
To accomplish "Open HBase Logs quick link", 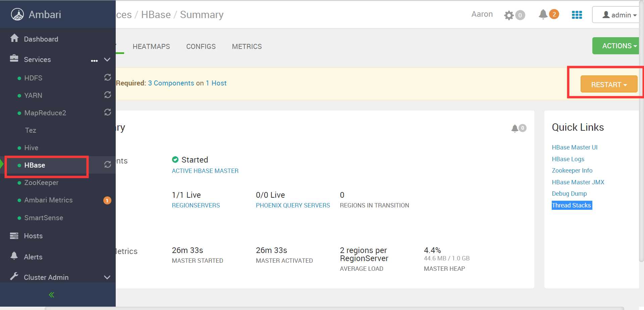I will (568, 159).
